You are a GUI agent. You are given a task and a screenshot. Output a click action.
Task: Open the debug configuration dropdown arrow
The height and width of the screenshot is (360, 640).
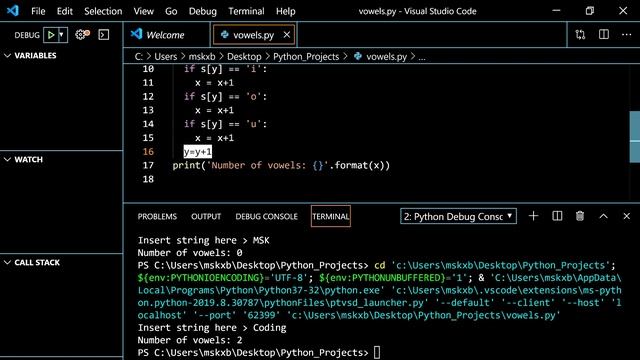coord(62,35)
